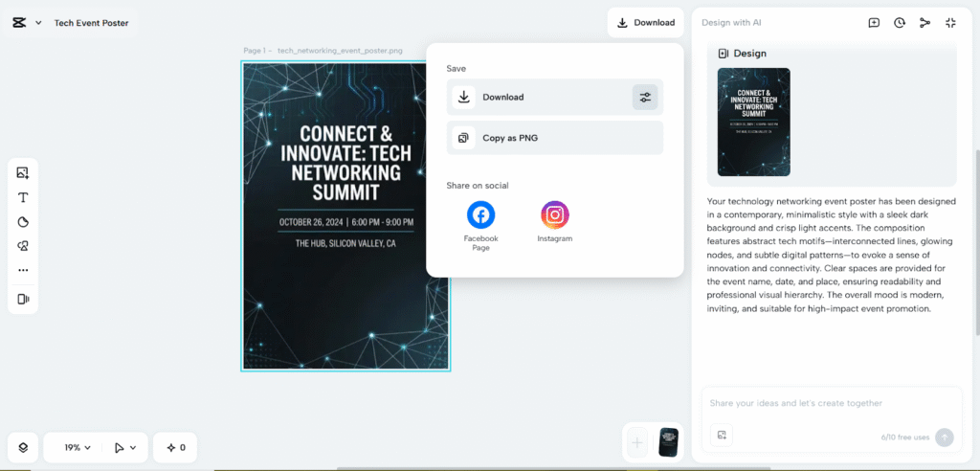
Task: Open download settings sliders icon
Action: coord(645,97)
